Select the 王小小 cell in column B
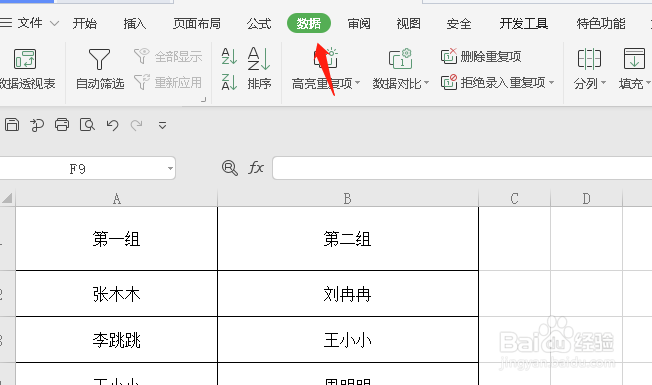The width and height of the screenshot is (652, 385). (x=348, y=340)
